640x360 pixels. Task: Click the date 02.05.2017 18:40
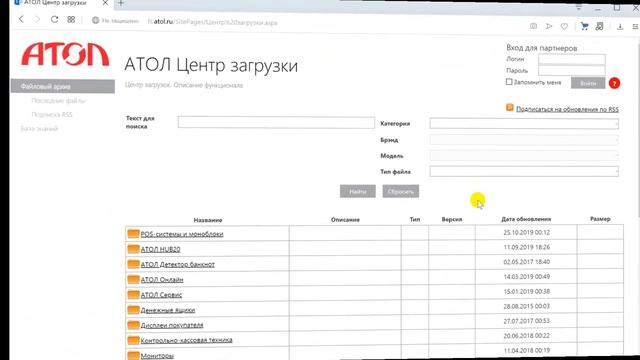tap(527, 262)
